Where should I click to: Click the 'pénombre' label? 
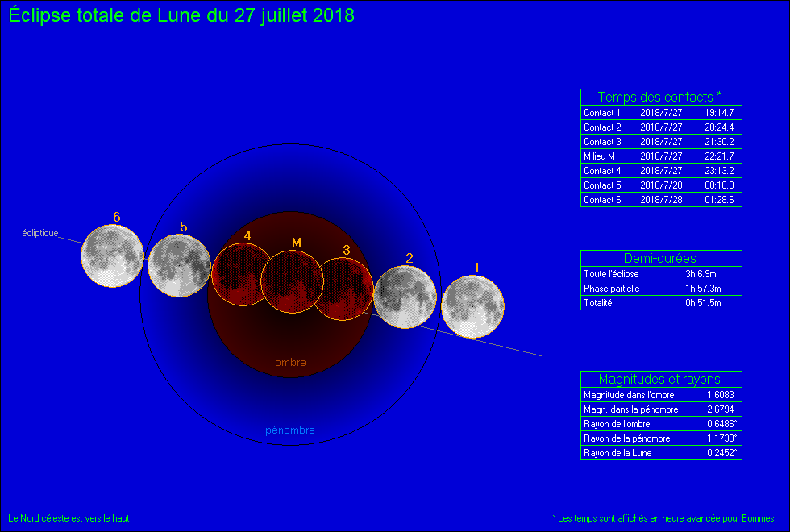[289, 430]
